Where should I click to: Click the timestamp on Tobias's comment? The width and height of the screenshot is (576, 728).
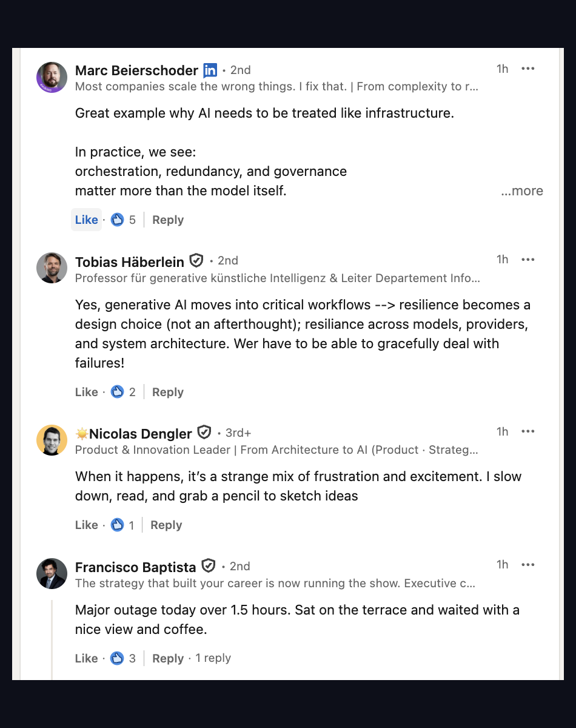coord(502,259)
